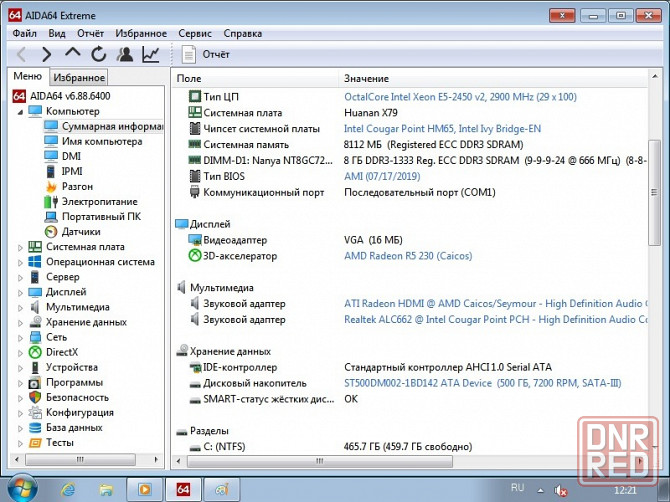The image size is (670, 502).
Task: Open the Сервис menu
Action: [x=195, y=33]
